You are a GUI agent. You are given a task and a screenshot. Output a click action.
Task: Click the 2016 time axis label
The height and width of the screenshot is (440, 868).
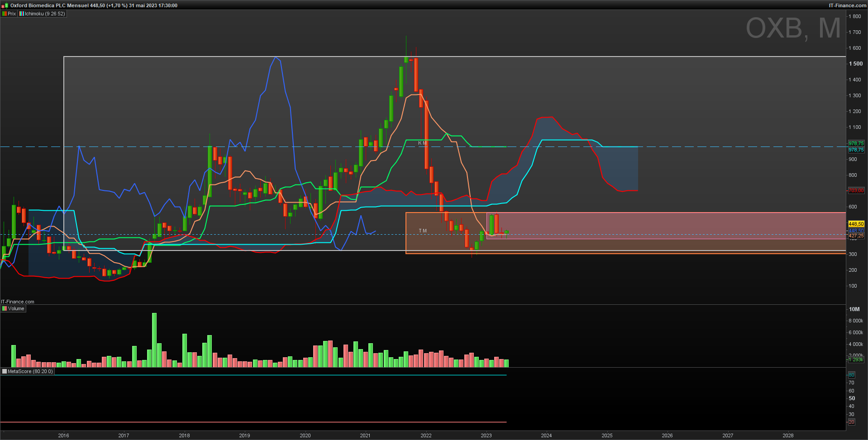(x=63, y=435)
